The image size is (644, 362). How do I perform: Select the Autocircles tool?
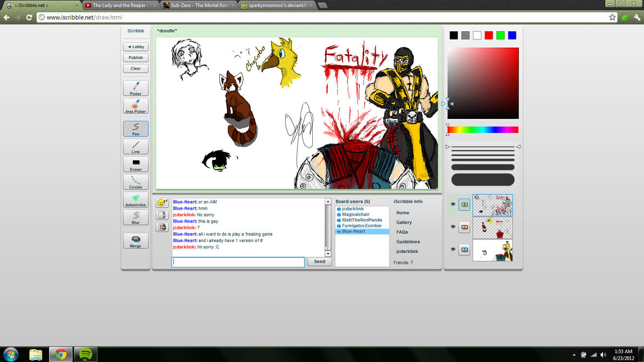[136, 200]
